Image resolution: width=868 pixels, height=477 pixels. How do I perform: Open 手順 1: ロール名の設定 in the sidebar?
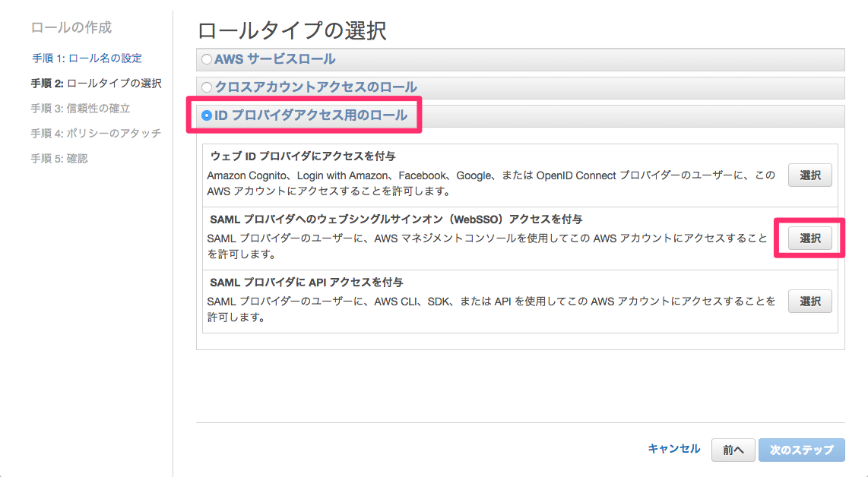(x=87, y=58)
